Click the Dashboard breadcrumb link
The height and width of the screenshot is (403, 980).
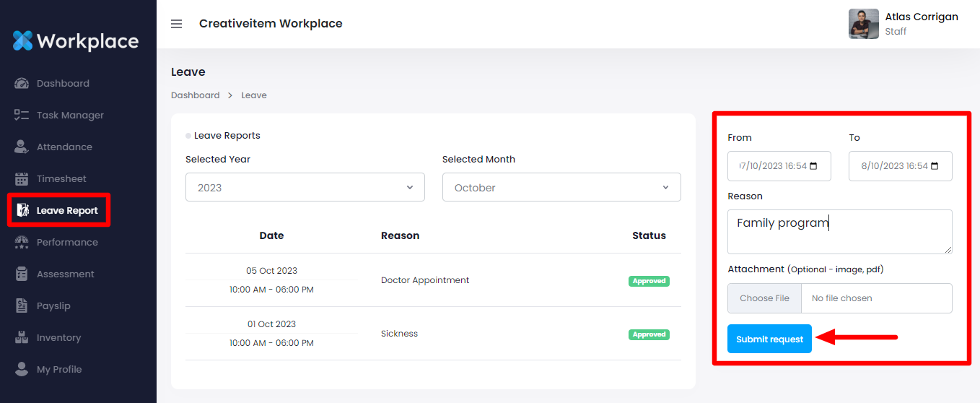click(195, 95)
